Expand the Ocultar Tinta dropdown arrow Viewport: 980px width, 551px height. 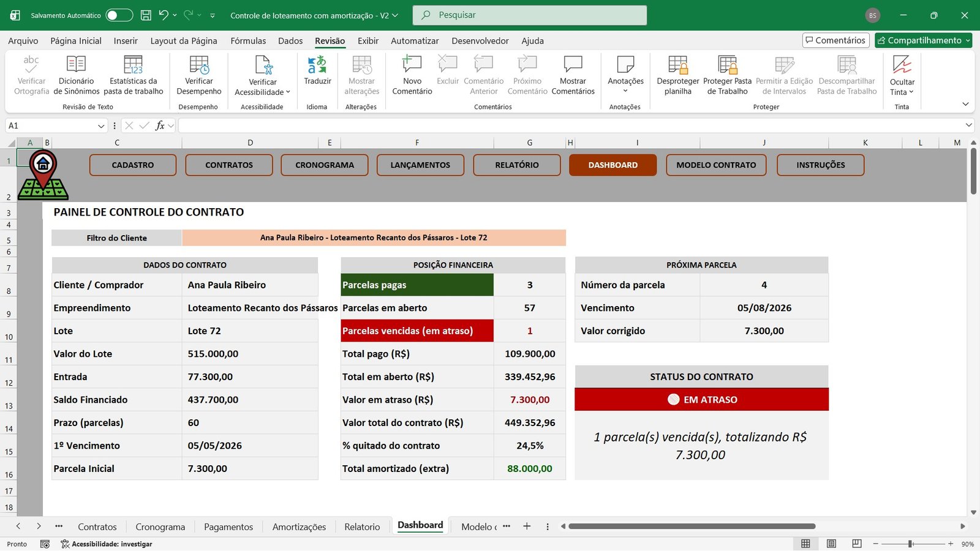coord(911,92)
